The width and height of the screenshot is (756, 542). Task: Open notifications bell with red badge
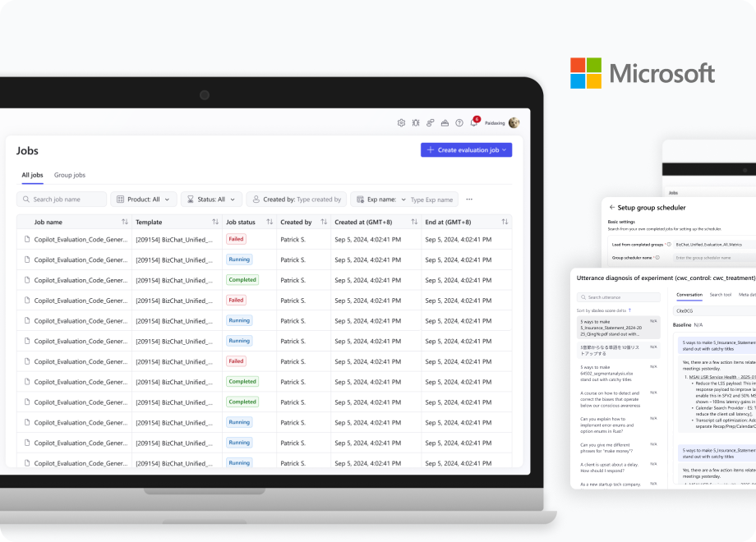pyautogui.click(x=474, y=122)
